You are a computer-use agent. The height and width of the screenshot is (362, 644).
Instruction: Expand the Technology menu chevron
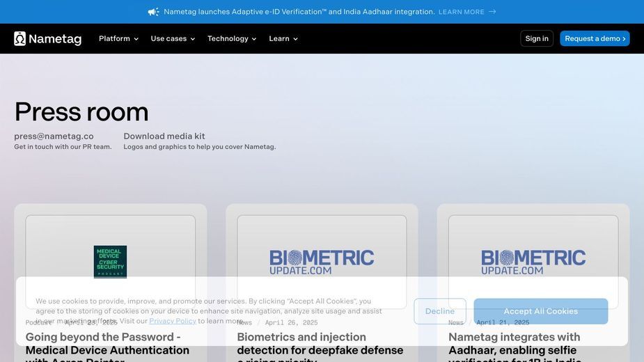254,39
